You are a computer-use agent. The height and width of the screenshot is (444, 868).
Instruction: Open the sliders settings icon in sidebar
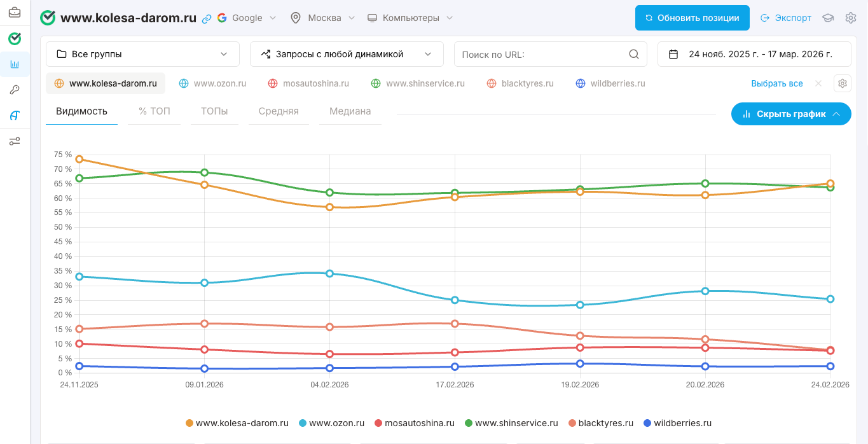[14, 141]
